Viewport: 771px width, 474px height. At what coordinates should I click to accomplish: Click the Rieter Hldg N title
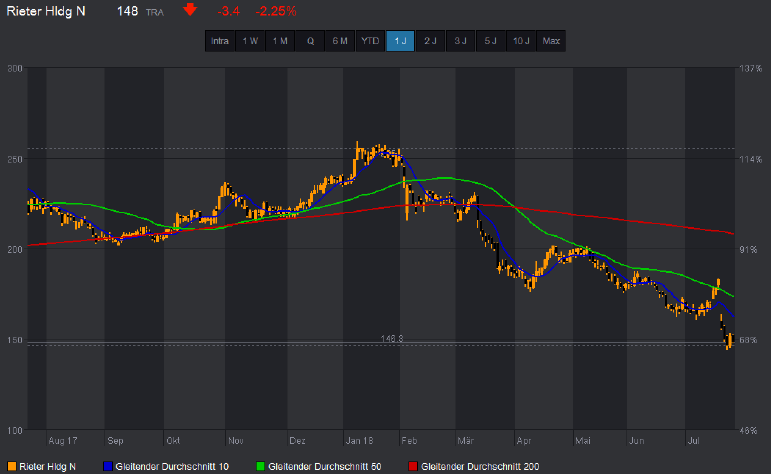coord(46,11)
